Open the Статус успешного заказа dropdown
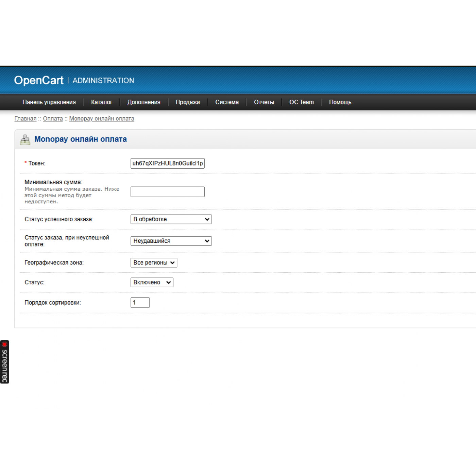Viewport: 476px width, 476px height. [171, 219]
